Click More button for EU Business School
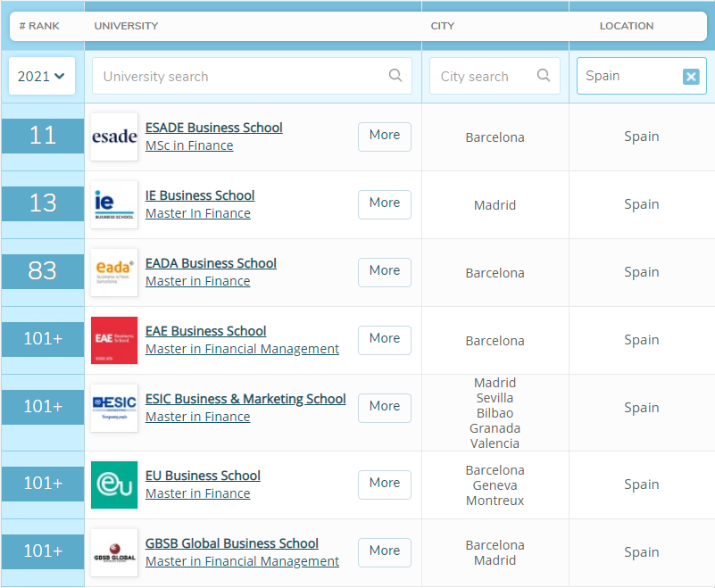The height and width of the screenshot is (588, 715). tap(385, 485)
